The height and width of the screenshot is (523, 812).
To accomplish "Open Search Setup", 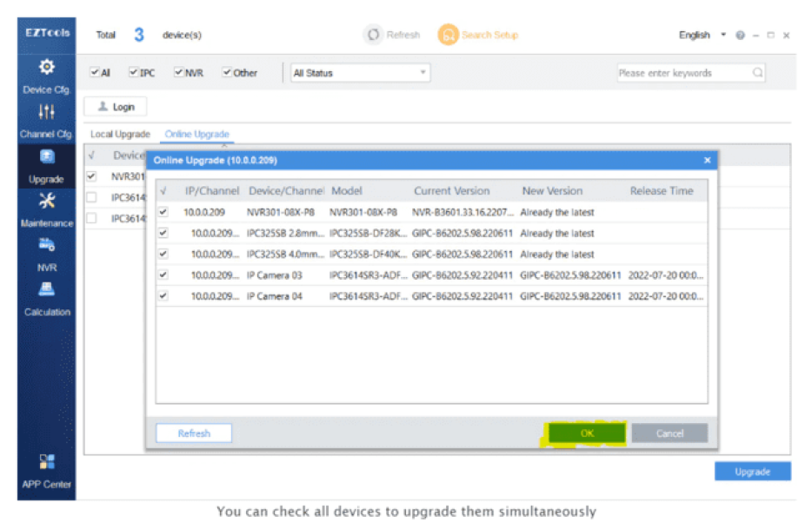I will click(478, 35).
